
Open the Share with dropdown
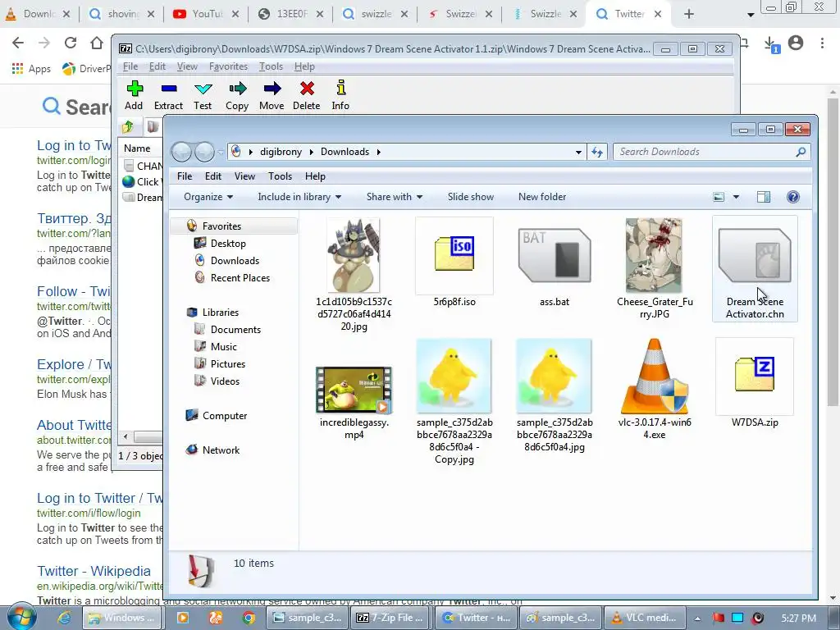point(395,197)
